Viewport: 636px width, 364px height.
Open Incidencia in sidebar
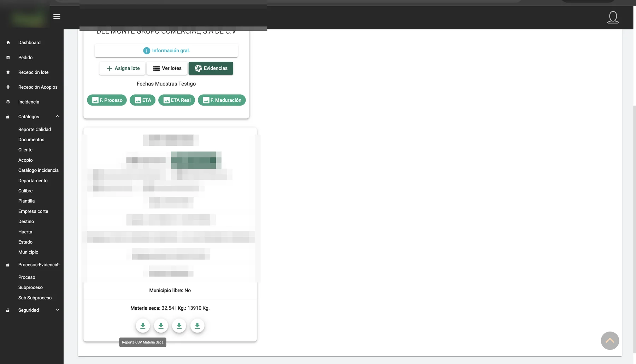(29, 102)
